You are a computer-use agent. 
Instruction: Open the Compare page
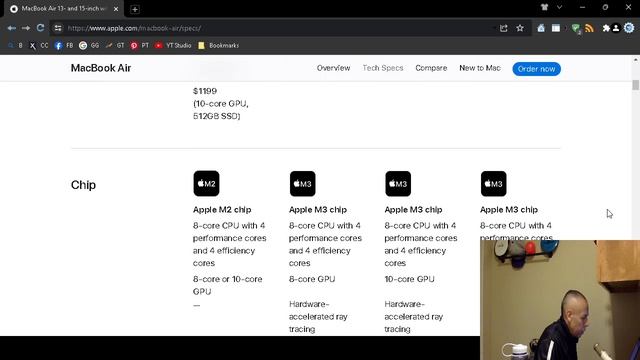point(431,68)
